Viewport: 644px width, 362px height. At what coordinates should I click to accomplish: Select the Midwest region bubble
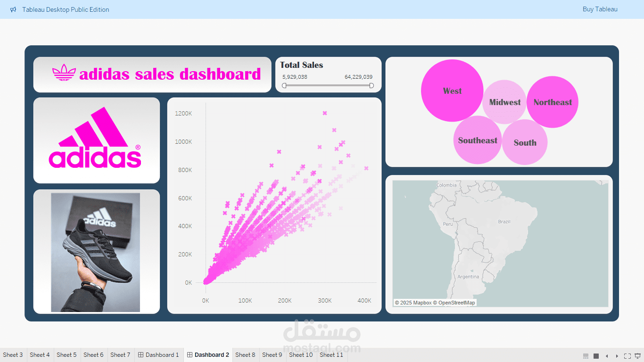(x=504, y=102)
